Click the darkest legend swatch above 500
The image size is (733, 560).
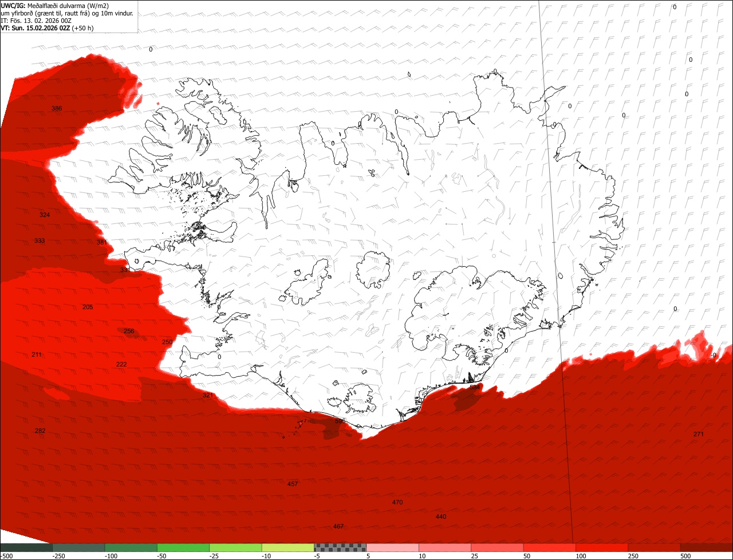click(707, 547)
